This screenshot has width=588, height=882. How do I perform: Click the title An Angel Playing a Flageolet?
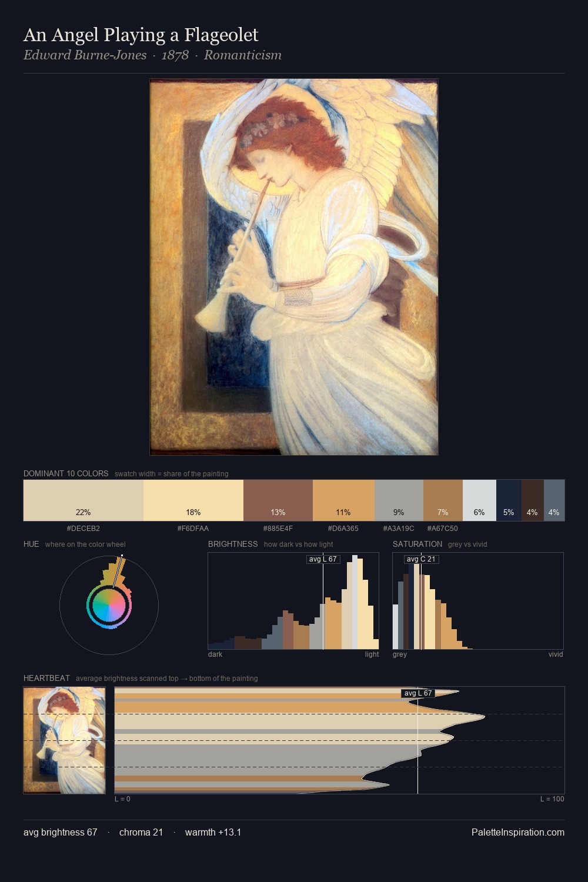(141, 35)
